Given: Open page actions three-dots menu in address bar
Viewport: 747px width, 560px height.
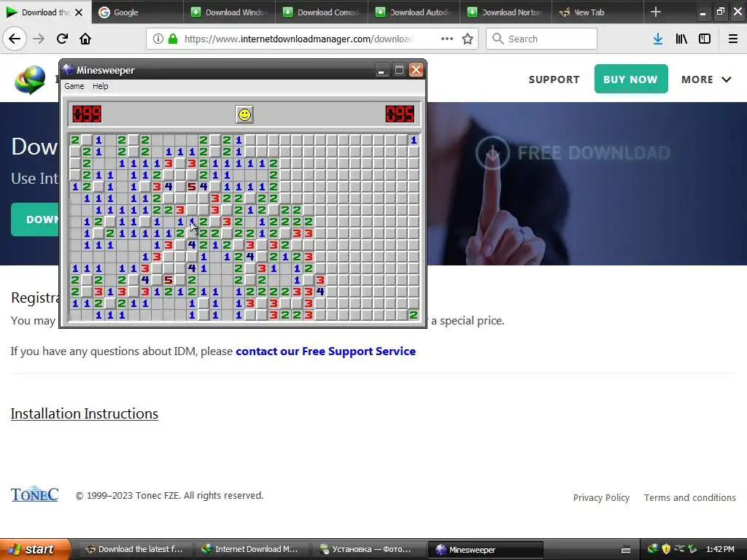Looking at the screenshot, I should 447,39.
